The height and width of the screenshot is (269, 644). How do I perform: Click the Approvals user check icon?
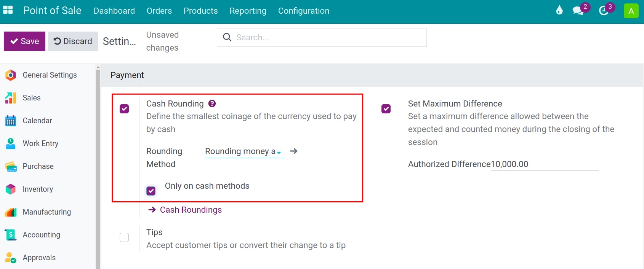(11, 258)
